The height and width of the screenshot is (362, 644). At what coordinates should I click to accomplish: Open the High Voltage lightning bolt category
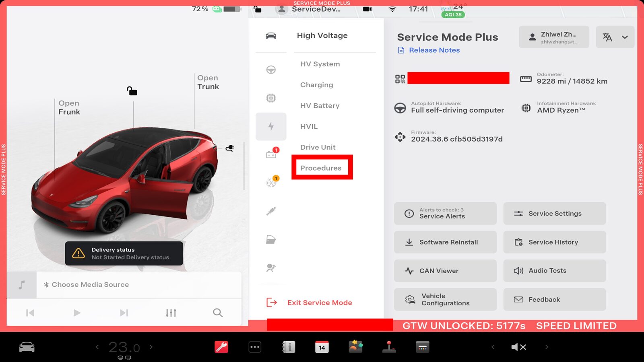click(271, 127)
